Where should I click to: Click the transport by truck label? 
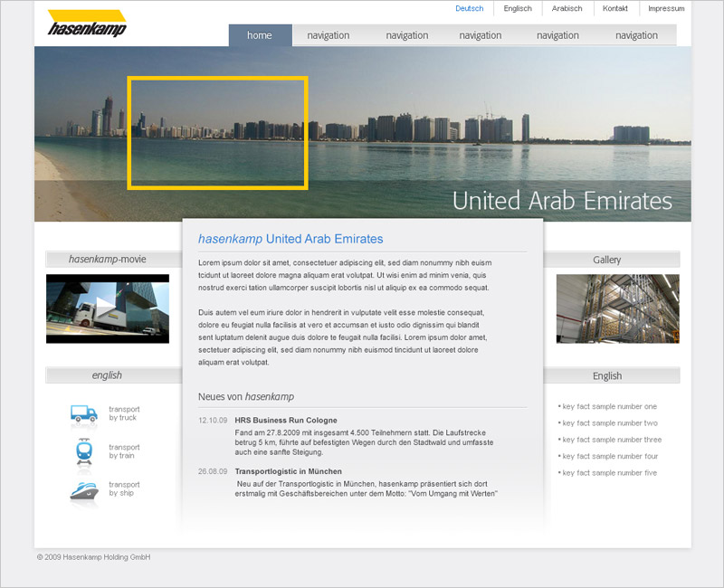(x=124, y=413)
